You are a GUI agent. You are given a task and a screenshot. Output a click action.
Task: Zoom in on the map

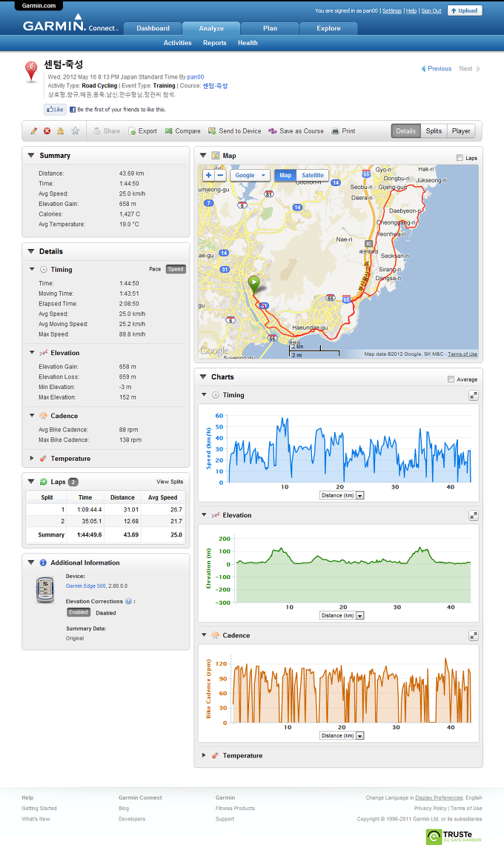(208, 176)
